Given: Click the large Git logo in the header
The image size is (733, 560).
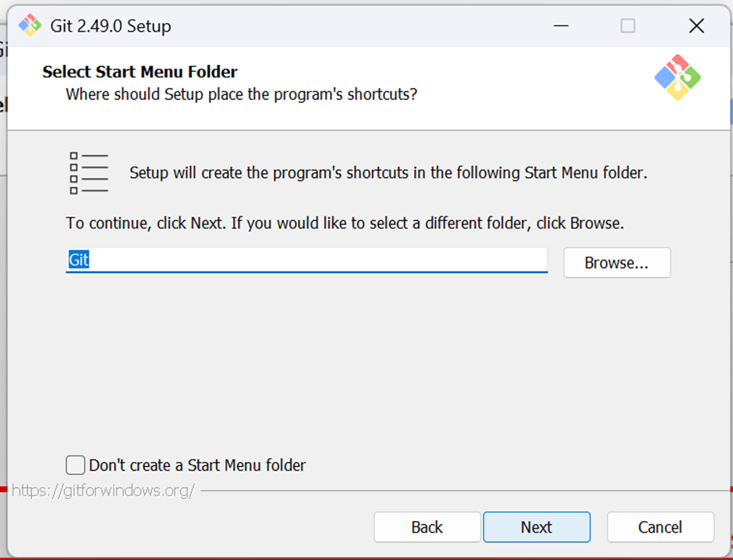Looking at the screenshot, I should 678,77.
